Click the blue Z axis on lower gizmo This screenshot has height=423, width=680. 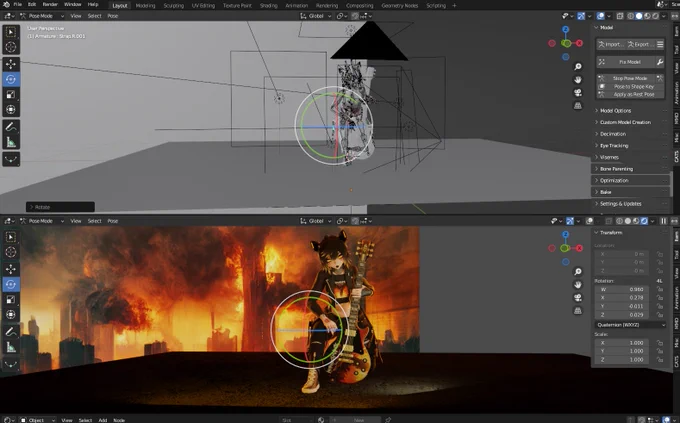tap(565, 234)
